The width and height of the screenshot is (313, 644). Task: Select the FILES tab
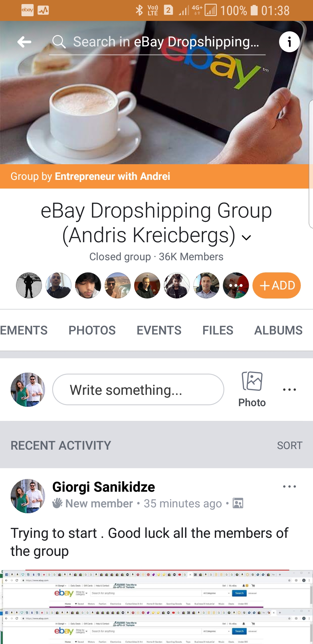tap(218, 330)
